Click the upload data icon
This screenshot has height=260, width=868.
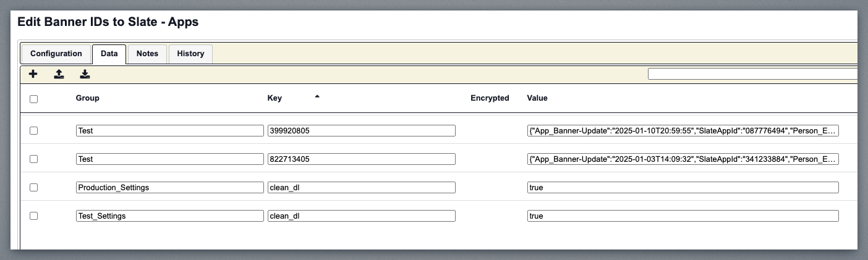[x=59, y=75]
